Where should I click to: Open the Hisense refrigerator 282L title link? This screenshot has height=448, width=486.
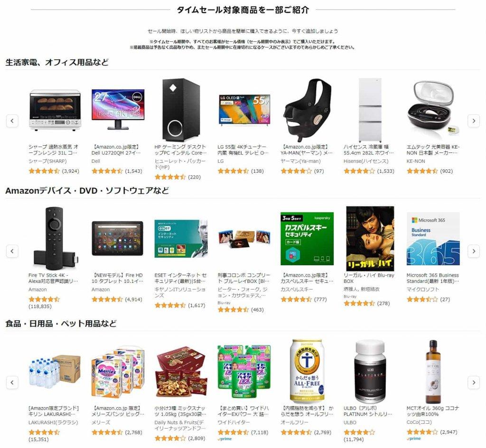click(x=368, y=149)
